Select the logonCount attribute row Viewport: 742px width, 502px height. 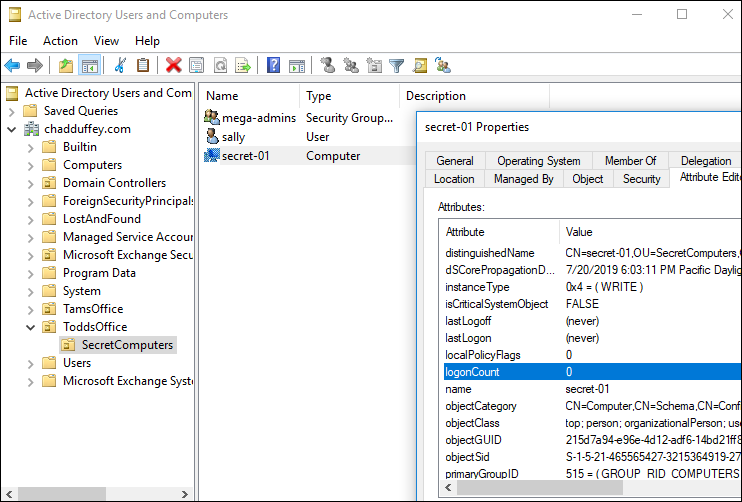tap(592, 372)
